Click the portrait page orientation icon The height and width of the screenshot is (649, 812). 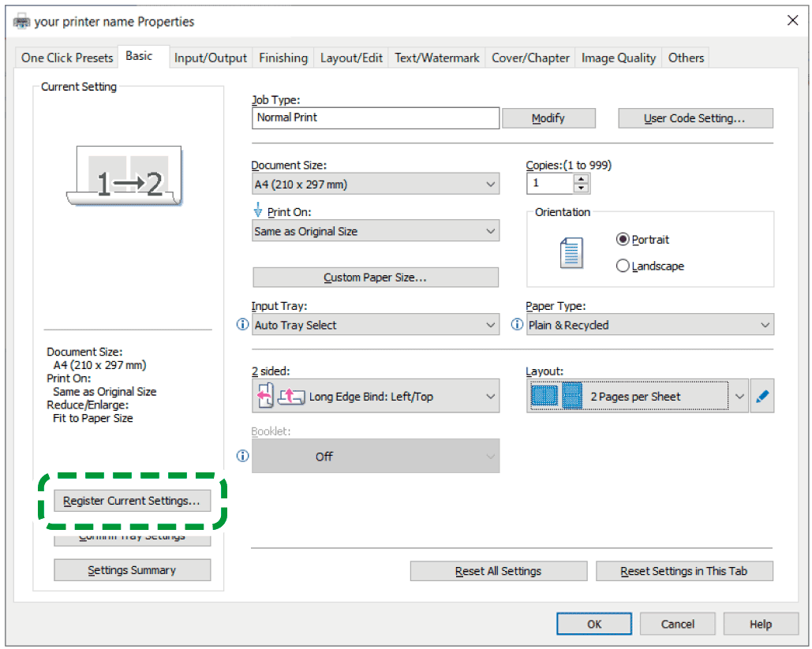coord(571,253)
